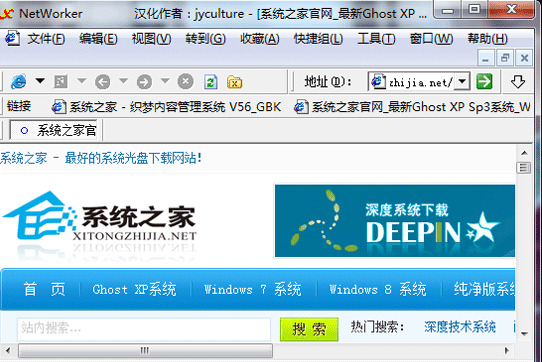Click the NetWorker app logo in title bar
This screenshot has width=542, height=362.
(7, 13)
